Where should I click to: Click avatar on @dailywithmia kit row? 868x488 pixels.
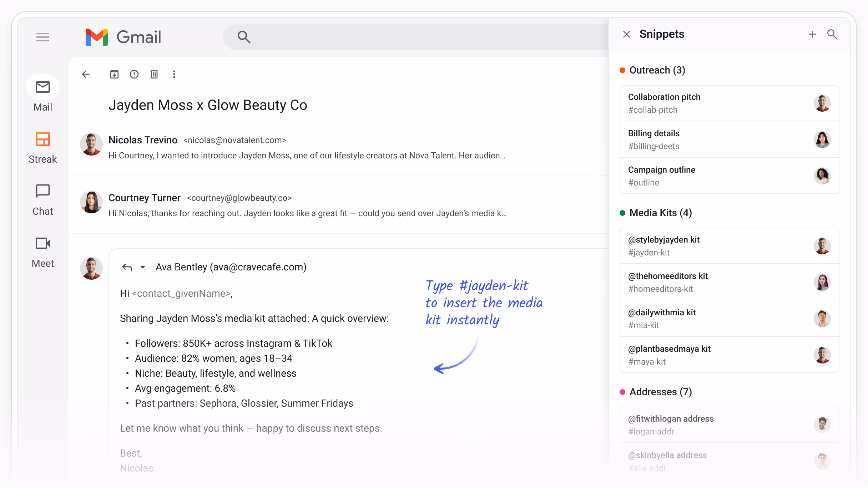tap(822, 319)
